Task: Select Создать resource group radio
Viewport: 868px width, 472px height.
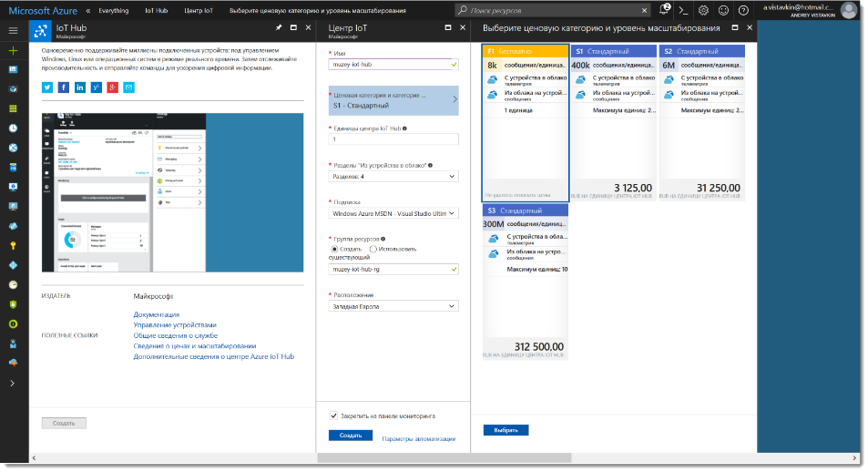Action: [334, 250]
